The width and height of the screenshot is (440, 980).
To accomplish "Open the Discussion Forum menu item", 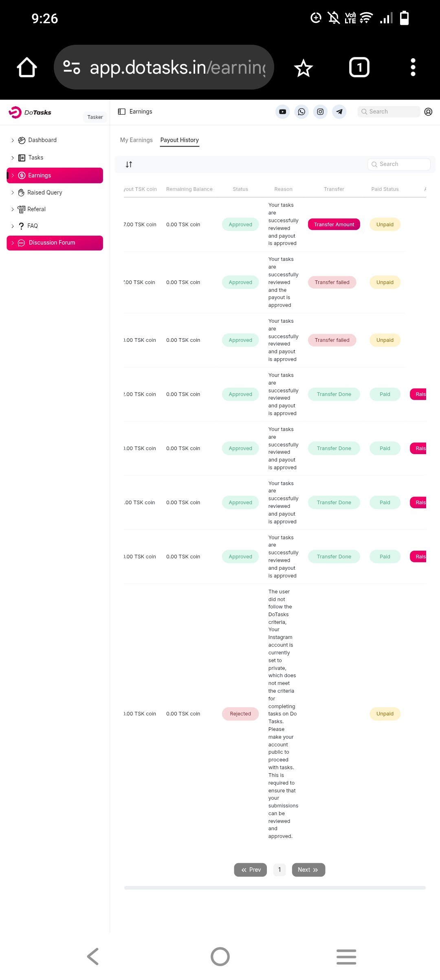I will [55, 243].
